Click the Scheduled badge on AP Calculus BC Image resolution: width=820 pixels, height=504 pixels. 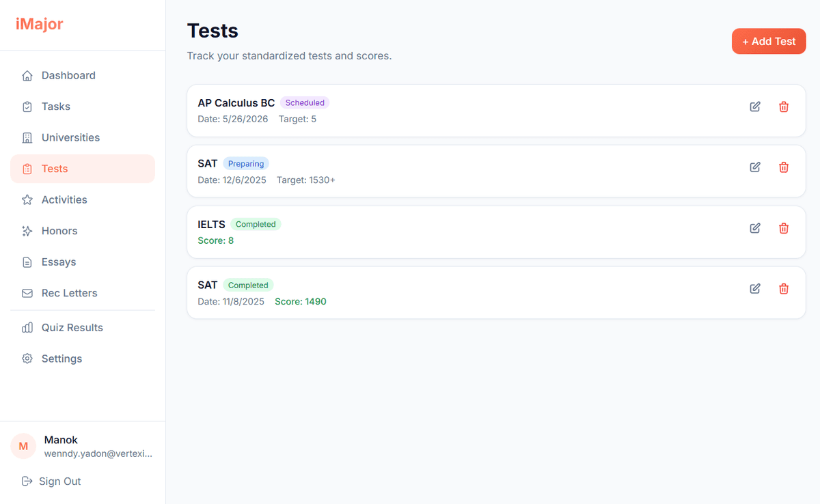(305, 102)
